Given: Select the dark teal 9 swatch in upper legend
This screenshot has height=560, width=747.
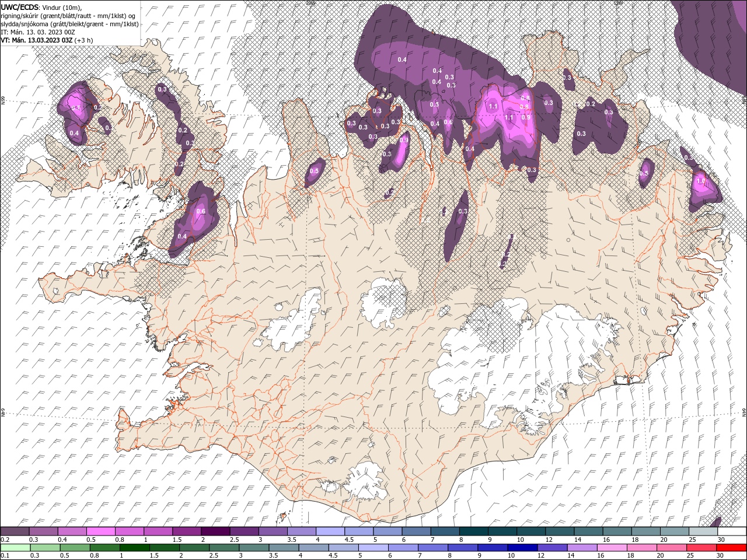Looking at the screenshot, I should click(x=502, y=531).
